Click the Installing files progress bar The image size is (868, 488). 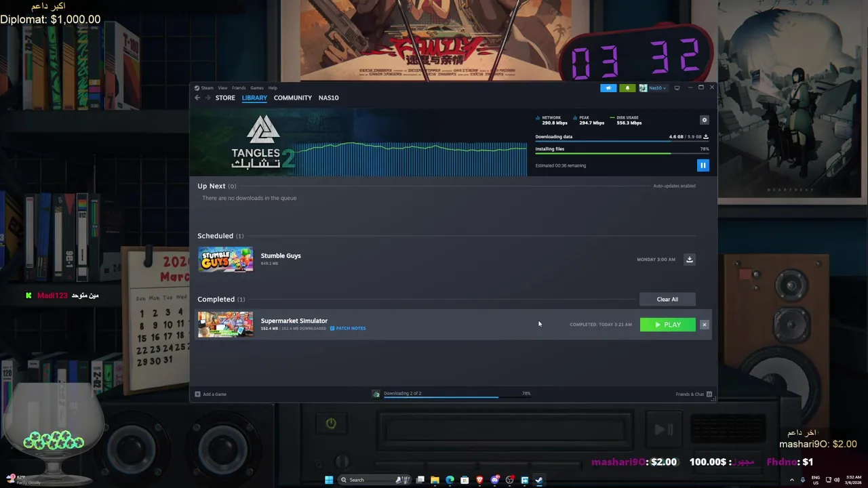tap(622, 153)
